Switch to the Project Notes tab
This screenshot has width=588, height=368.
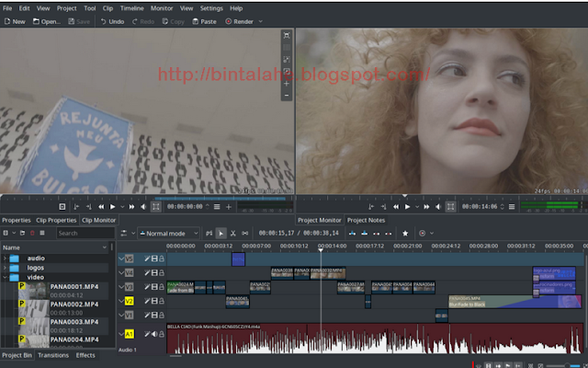click(x=366, y=221)
